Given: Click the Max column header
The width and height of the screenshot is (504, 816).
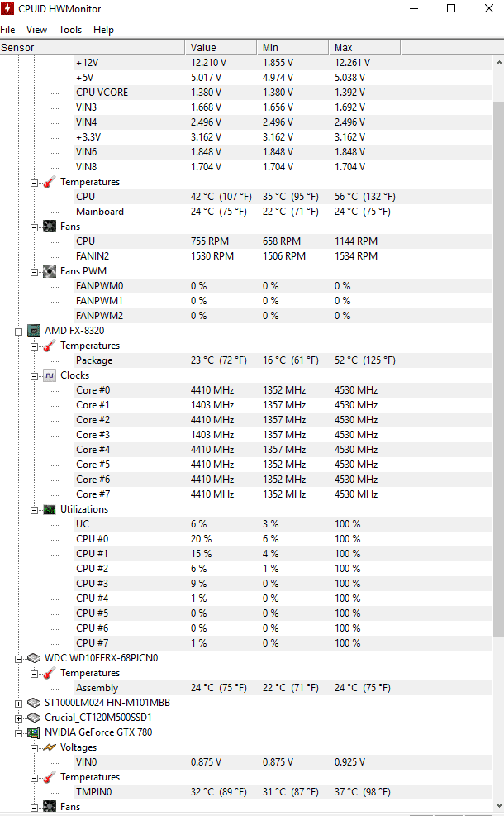Looking at the screenshot, I should tap(364, 47).
